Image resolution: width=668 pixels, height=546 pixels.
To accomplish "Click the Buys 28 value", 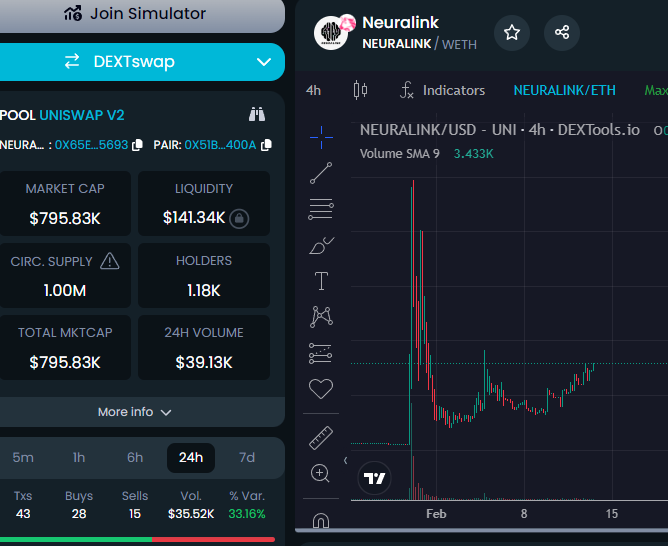I will pos(79,514).
